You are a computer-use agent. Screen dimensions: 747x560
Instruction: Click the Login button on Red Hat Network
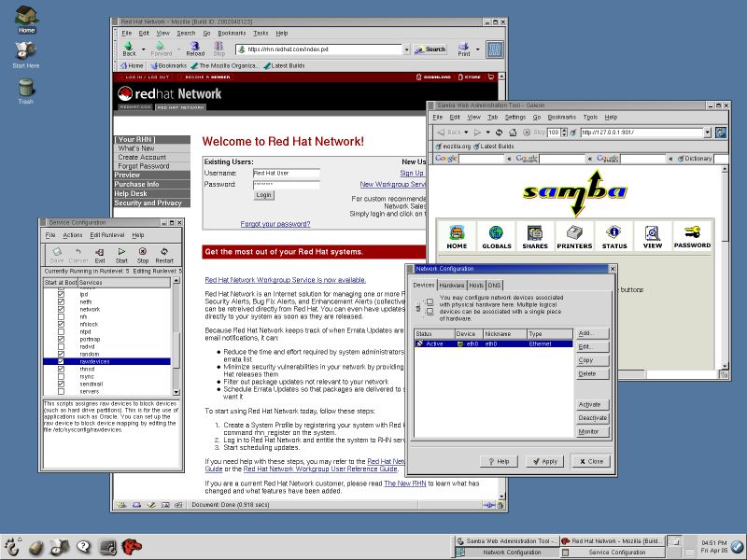coord(263,195)
